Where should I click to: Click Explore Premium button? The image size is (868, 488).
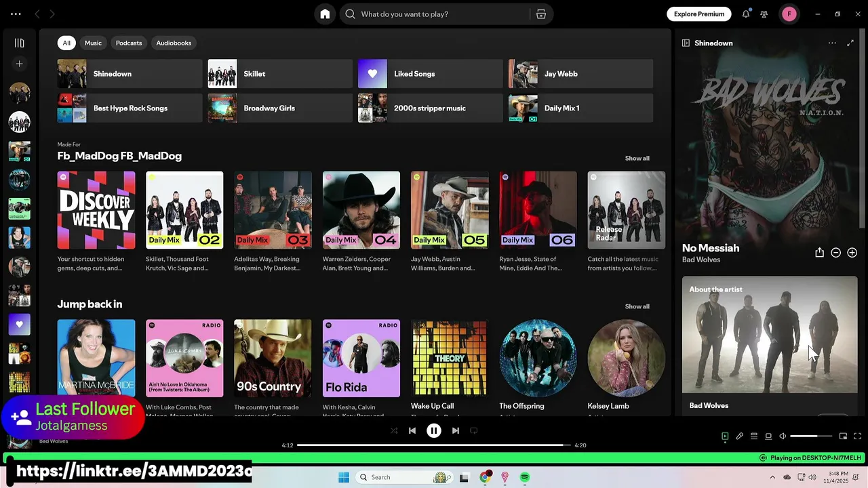(699, 14)
